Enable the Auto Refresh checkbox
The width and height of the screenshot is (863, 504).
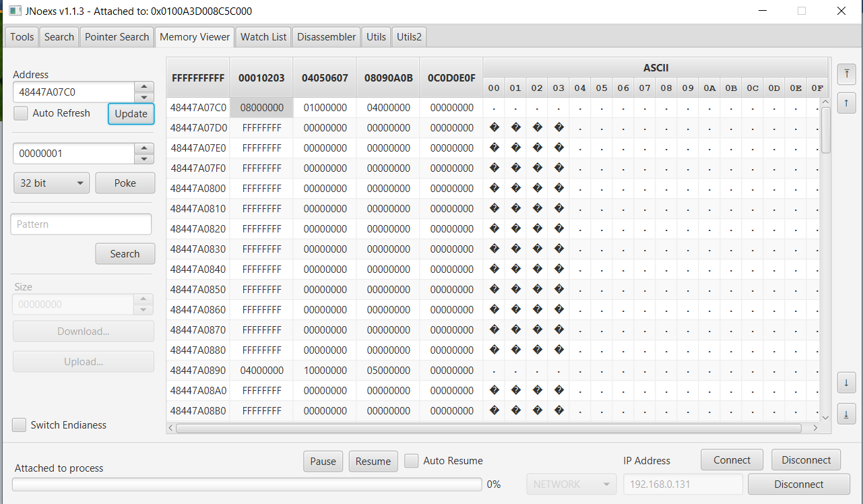coord(21,113)
